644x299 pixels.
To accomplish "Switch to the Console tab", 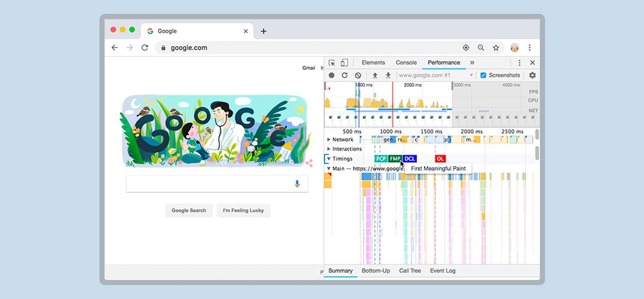I will [406, 62].
